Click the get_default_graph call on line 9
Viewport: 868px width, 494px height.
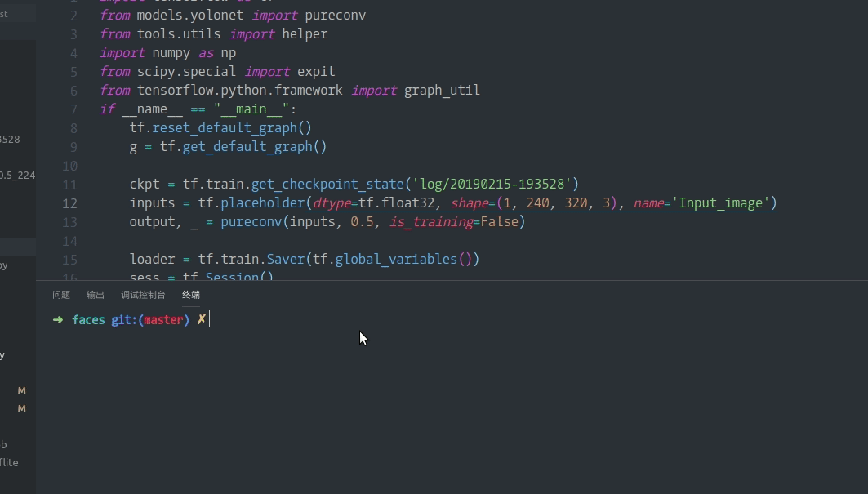pyautogui.click(x=247, y=147)
